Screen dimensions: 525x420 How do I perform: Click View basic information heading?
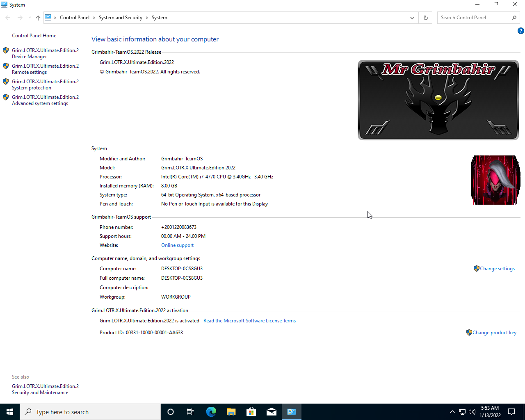pos(155,39)
